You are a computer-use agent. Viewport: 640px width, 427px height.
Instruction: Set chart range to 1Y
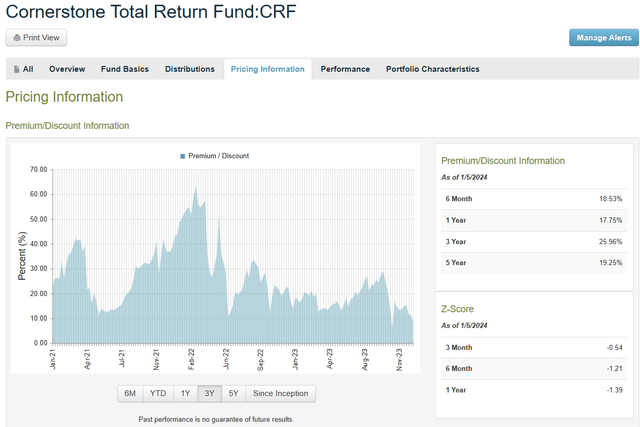tap(185, 394)
